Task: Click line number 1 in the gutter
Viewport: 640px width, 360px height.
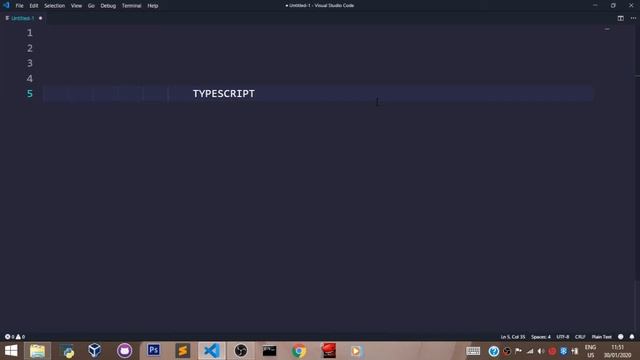Action: (x=30, y=33)
